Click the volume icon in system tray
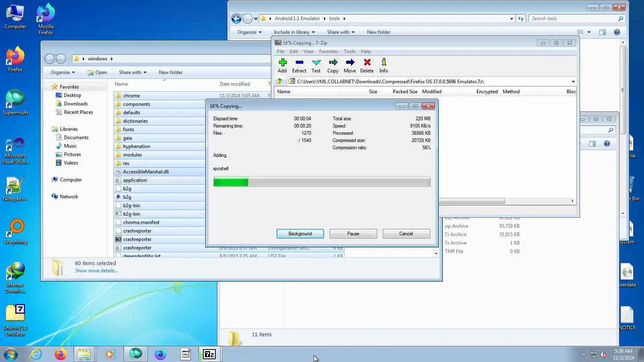The image size is (644, 362). coord(603,354)
